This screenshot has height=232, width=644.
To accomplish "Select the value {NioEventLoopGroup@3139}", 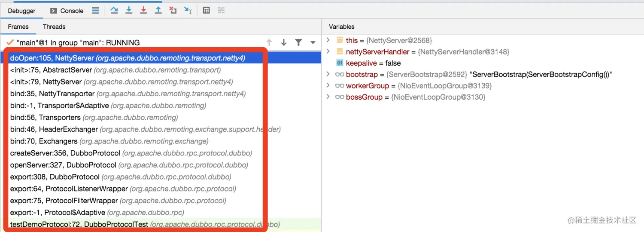I will (445, 86).
